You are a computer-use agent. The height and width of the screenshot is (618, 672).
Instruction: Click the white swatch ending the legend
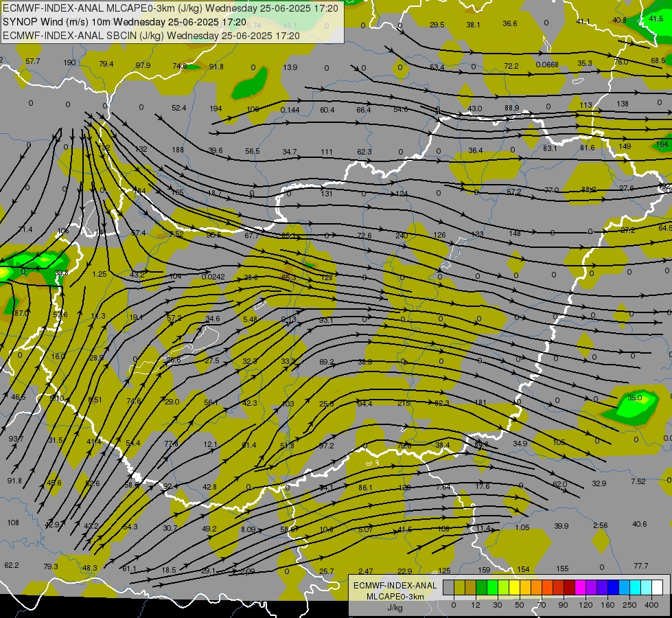click(x=657, y=588)
